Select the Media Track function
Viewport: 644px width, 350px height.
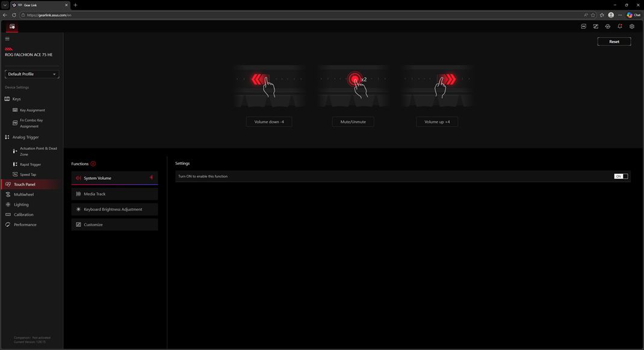pos(114,194)
